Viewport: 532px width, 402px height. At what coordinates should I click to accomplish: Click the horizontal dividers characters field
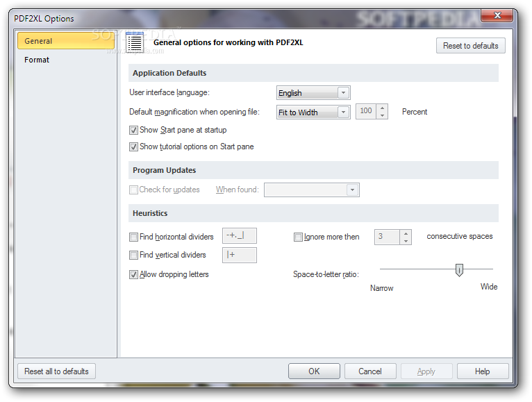(240, 236)
